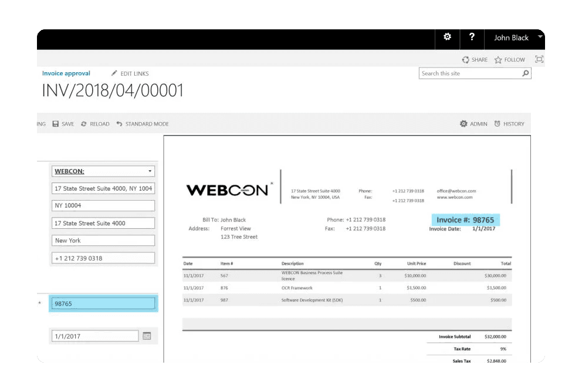
Task: Follow this site with the star
Action: 510,60
